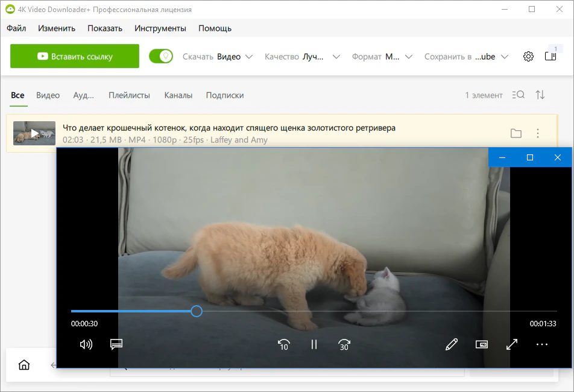Select the Все tab
This screenshot has height=392, width=574.
[17, 95]
